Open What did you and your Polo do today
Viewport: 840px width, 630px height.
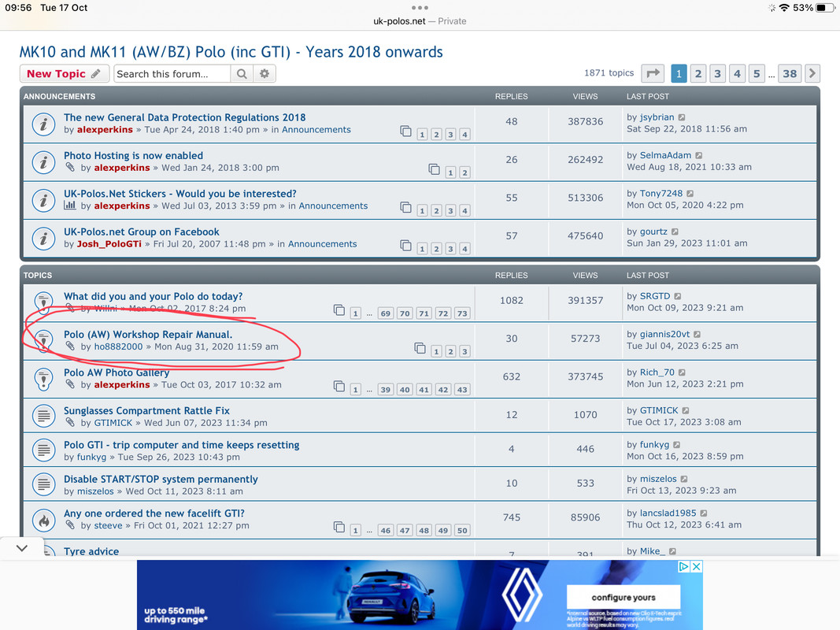pyautogui.click(x=154, y=296)
